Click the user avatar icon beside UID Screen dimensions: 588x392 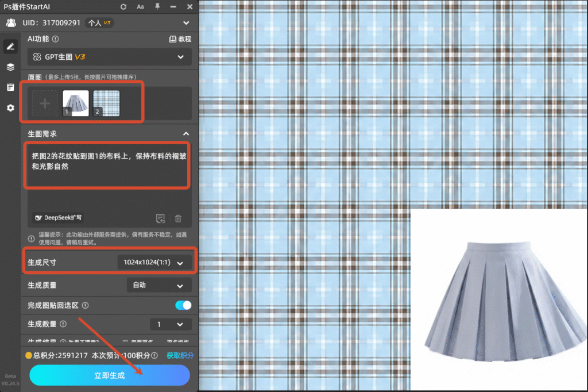(11, 23)
